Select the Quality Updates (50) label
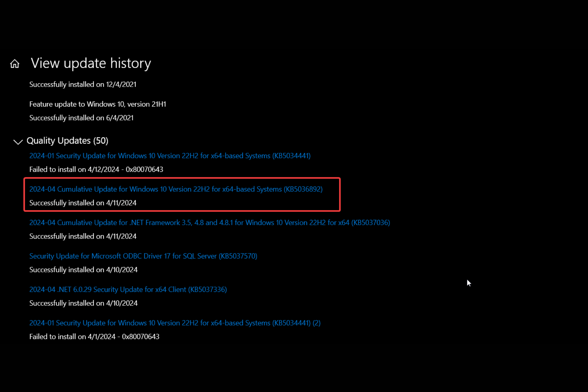The width and height of the screenshot is (588, 392). [x=67, y=141]
